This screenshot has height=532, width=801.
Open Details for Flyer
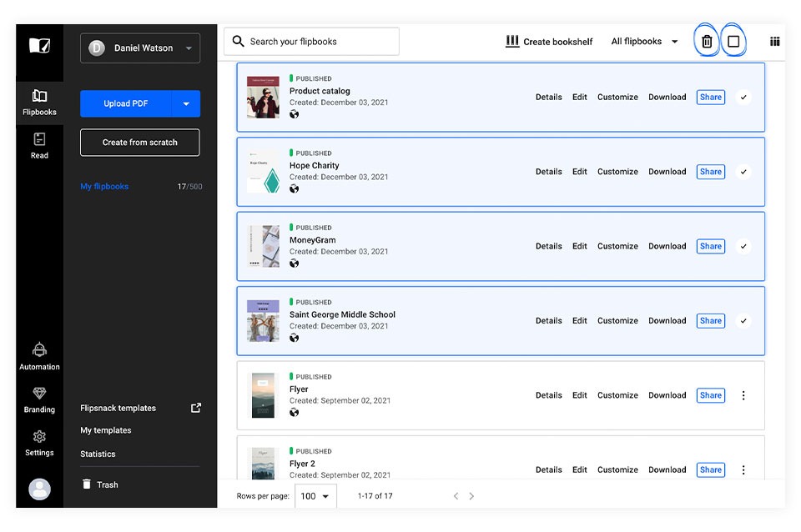point(549,395)
